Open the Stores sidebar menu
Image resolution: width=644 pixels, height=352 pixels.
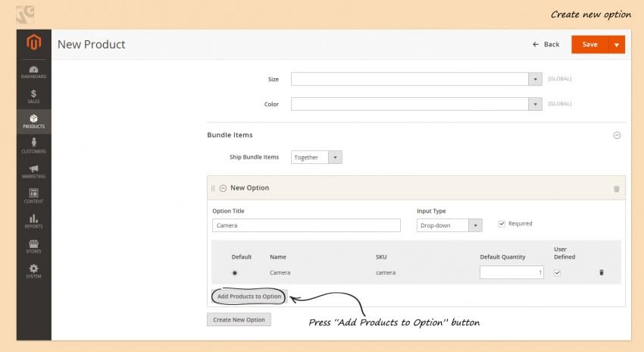click(33, 247)
